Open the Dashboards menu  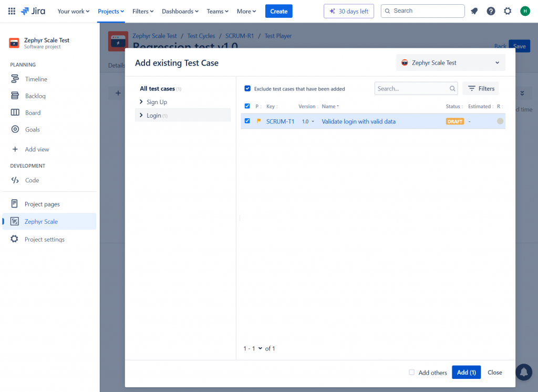[180, 12]
